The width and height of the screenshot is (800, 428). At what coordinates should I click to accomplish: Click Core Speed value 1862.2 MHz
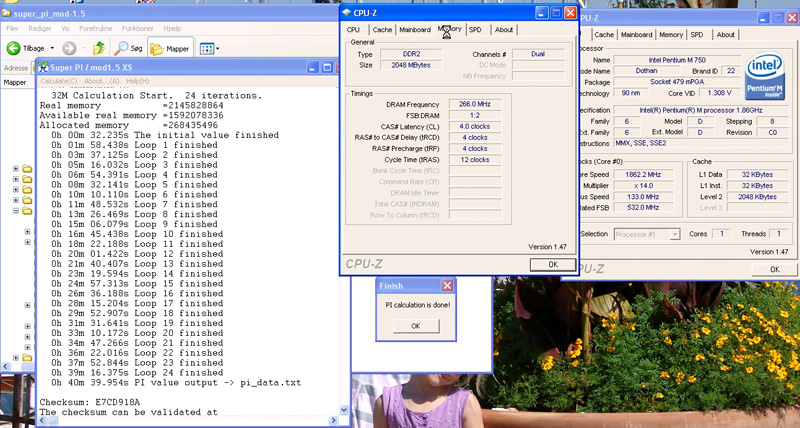point(643,174)
